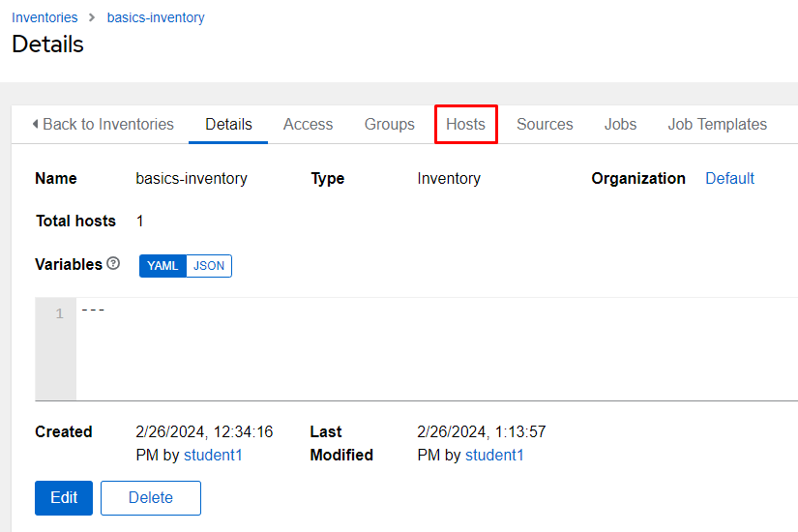The image size is (798, 532).
Task: Select the Jobs tab
Action: [620, 124]
